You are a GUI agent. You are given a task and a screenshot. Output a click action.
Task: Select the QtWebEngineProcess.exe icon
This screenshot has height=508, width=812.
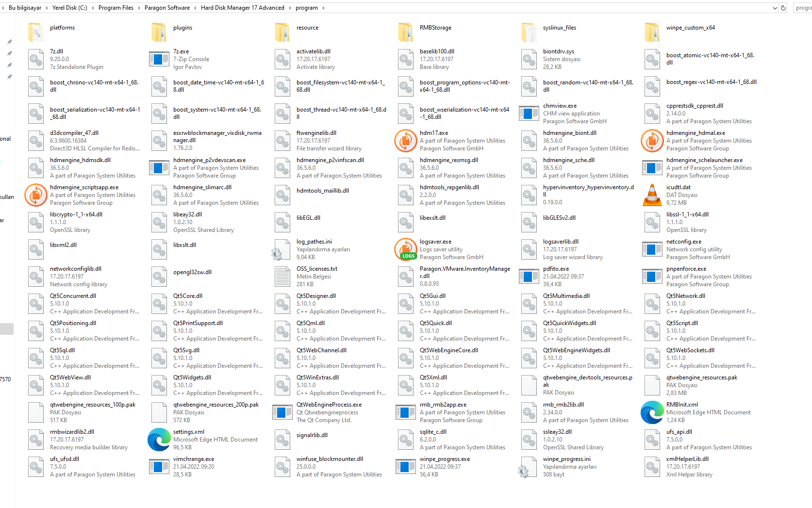point(282,412)
